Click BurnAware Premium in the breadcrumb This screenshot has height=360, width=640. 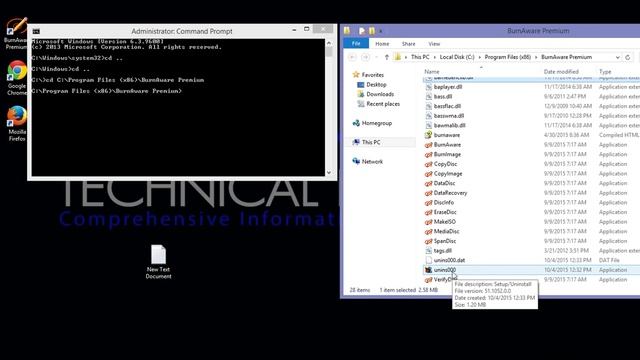click(x=567, y=57)
